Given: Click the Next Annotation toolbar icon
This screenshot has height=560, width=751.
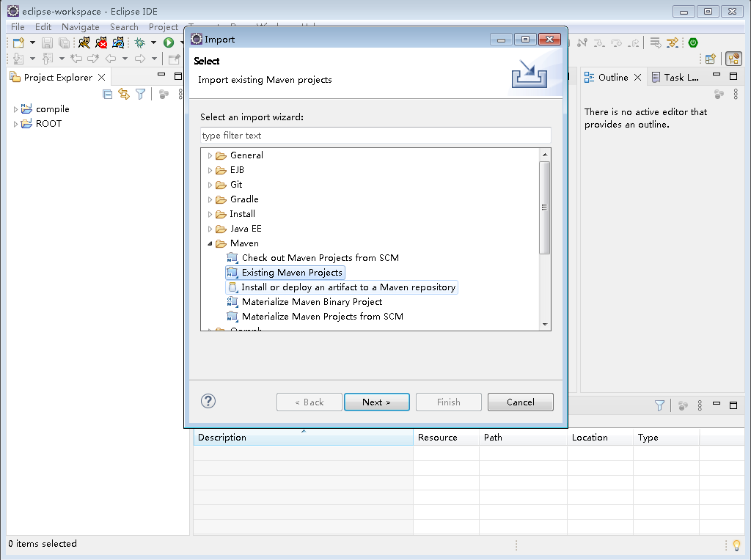Looking at the screenshot, I should (18, 59).
